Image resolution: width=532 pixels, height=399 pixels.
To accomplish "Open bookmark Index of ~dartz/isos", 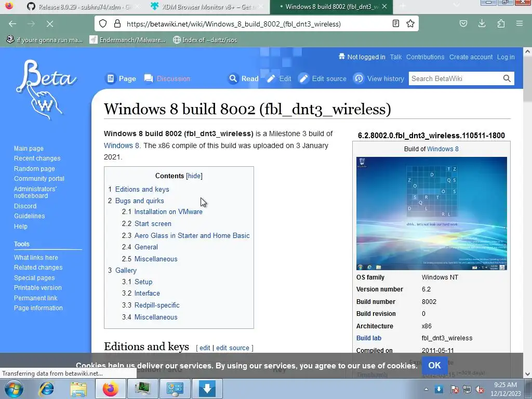I will [205, 39].
